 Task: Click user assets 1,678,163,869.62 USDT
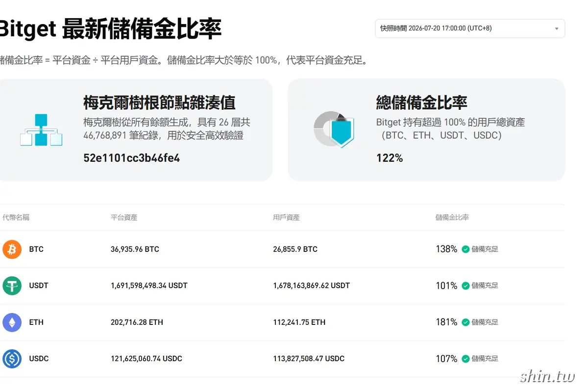312,286
